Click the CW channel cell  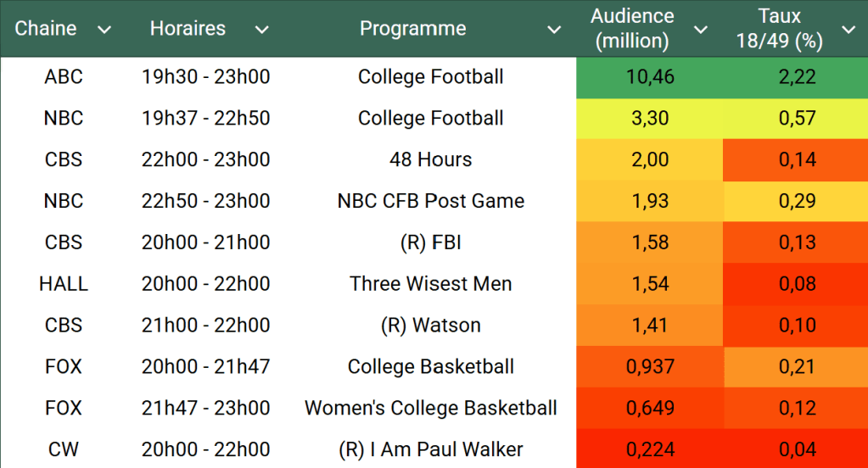[64, 450]
